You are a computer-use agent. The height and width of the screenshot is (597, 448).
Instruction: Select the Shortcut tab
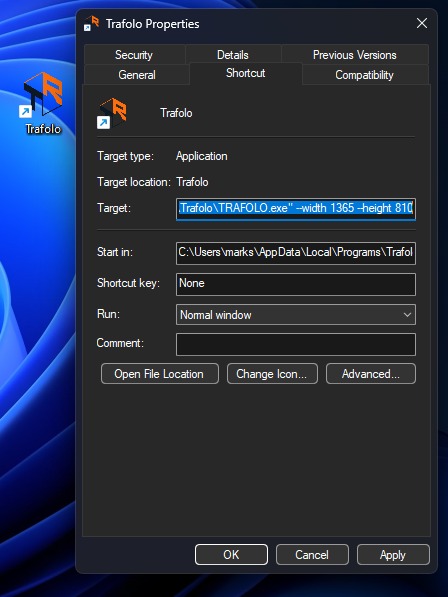(246, 73)
